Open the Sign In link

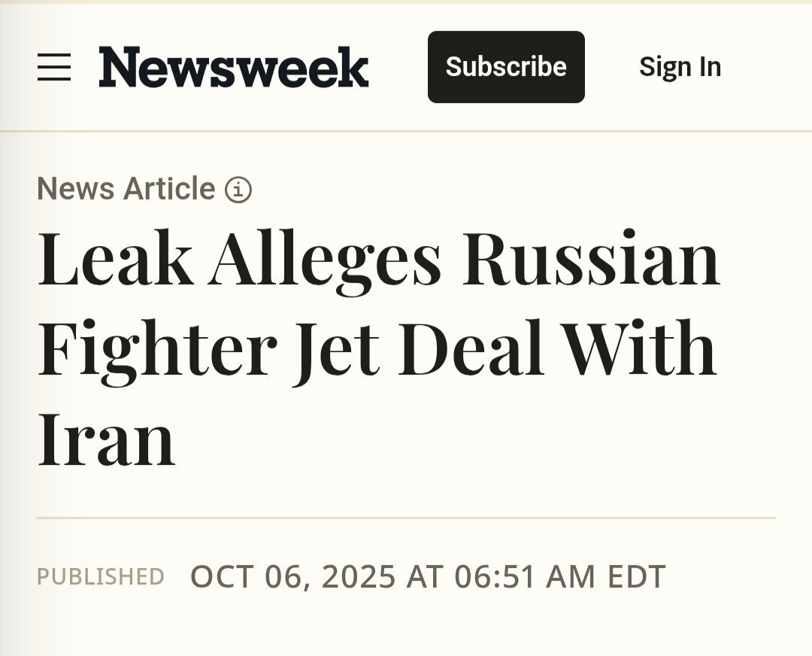point(680,67)
